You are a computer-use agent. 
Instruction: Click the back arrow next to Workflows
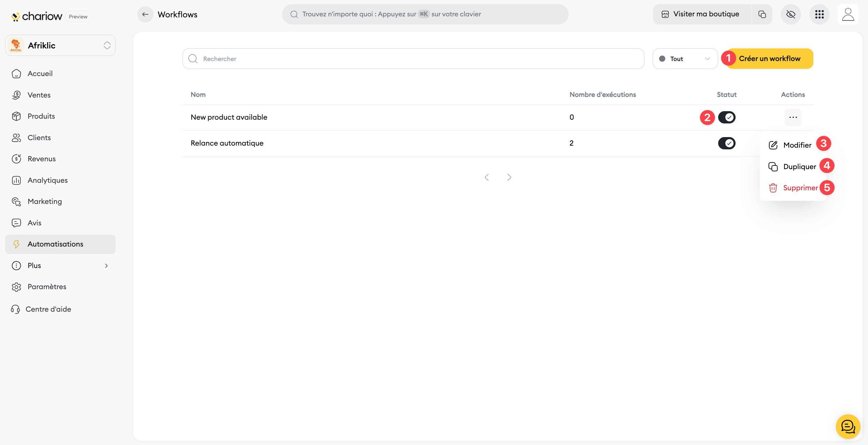click(145, 14)
